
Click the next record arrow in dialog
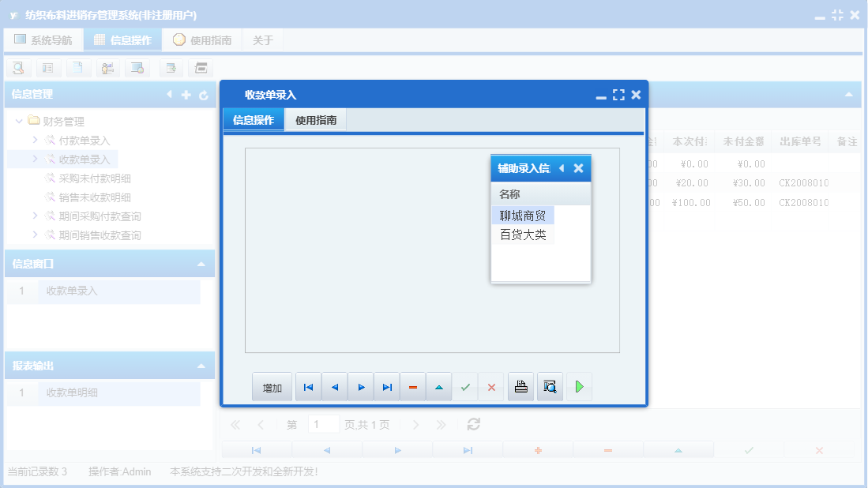[361, 387]
